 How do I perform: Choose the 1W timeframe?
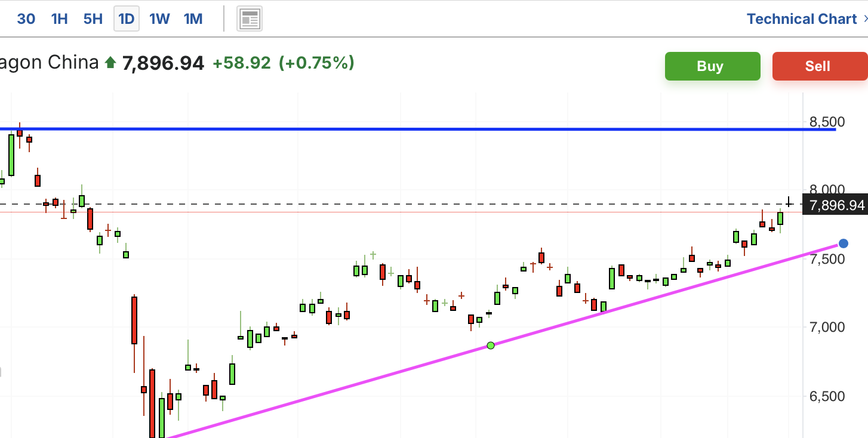159,19
